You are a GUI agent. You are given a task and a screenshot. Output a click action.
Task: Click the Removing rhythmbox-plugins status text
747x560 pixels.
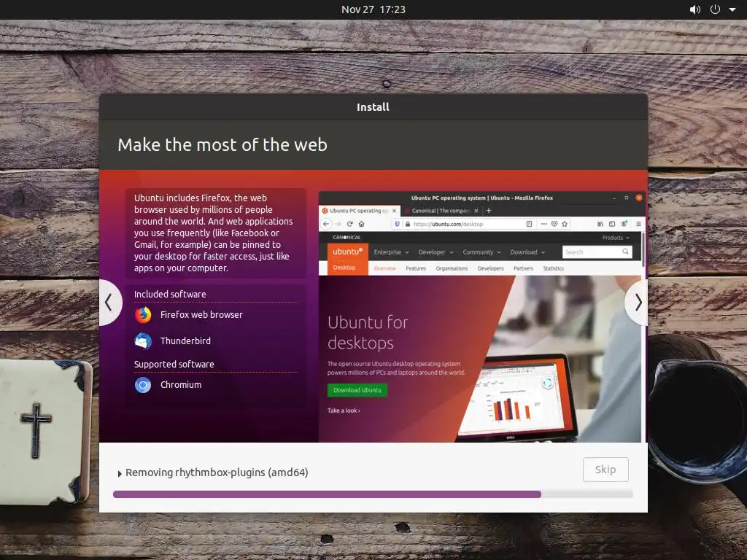click(x=217, y=472)
